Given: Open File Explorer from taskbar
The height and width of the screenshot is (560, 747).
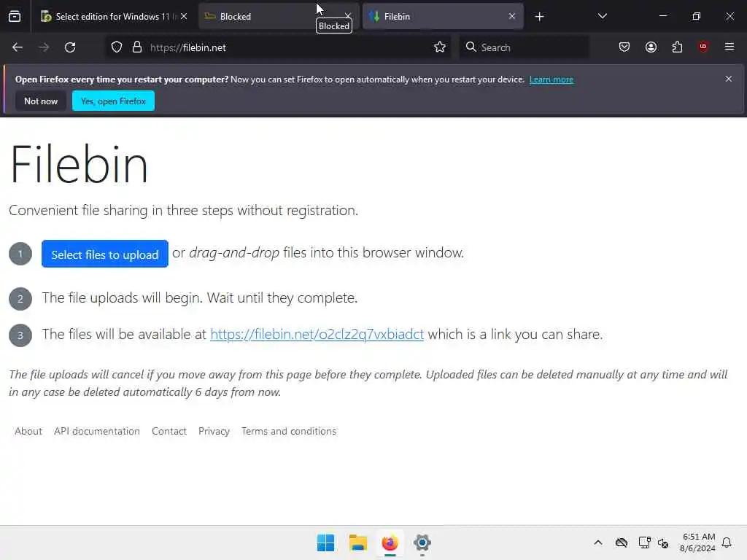Looking at the screenshot, I should 357,542.
